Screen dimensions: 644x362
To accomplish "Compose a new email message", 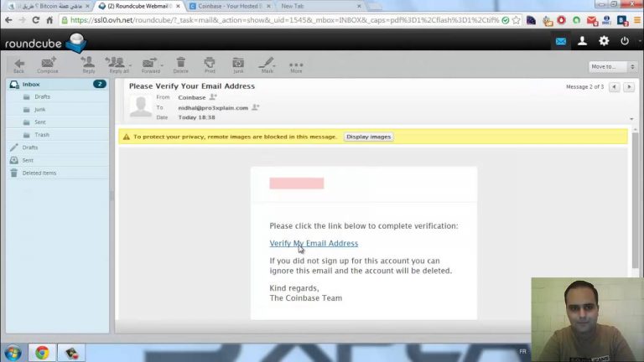I will [48, 65].
